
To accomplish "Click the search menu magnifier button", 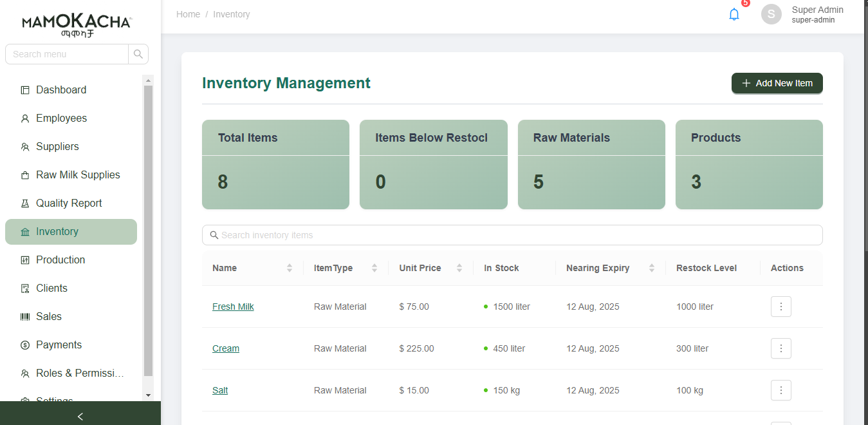I will (x=138, y=54).
